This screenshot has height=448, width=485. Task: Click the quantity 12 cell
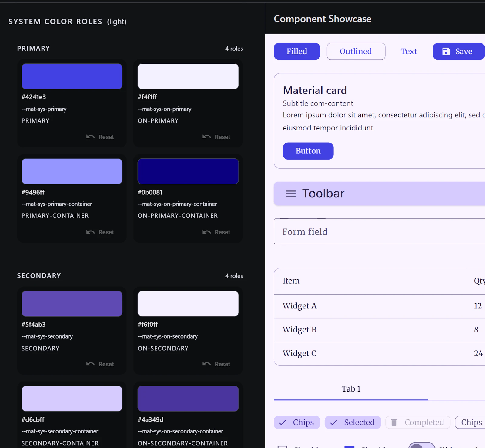[478, 306]
